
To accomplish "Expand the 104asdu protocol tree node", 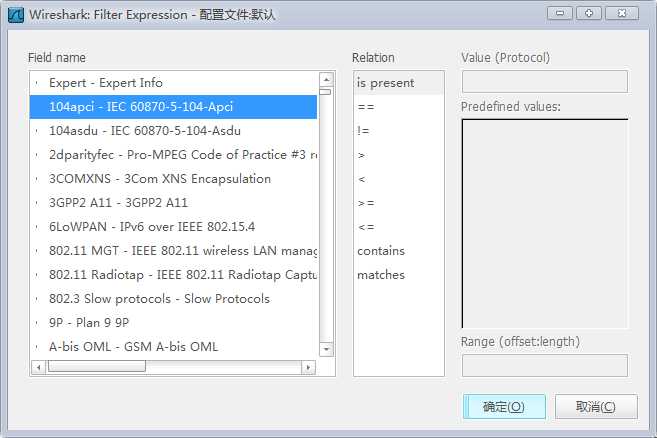I will [37, 131].
